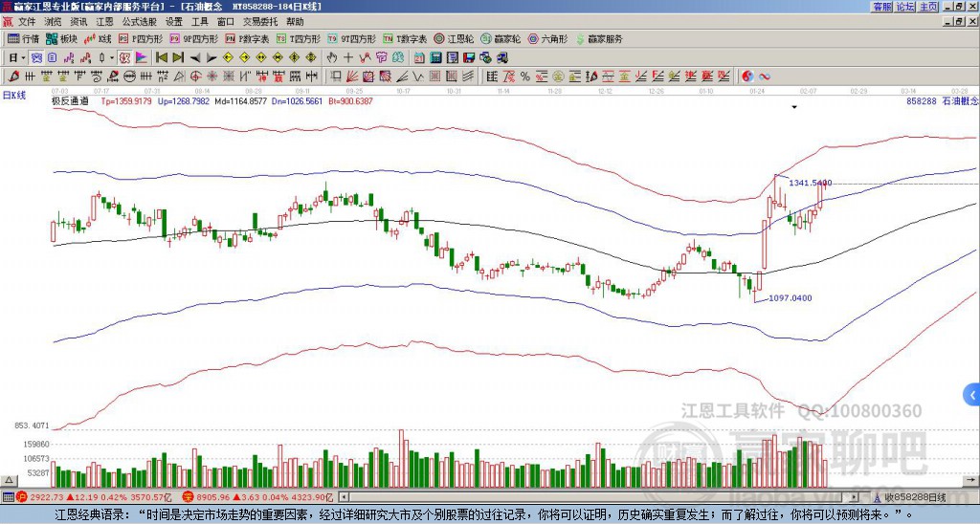Open the 六角形 hexagon tool

(547, 38)
